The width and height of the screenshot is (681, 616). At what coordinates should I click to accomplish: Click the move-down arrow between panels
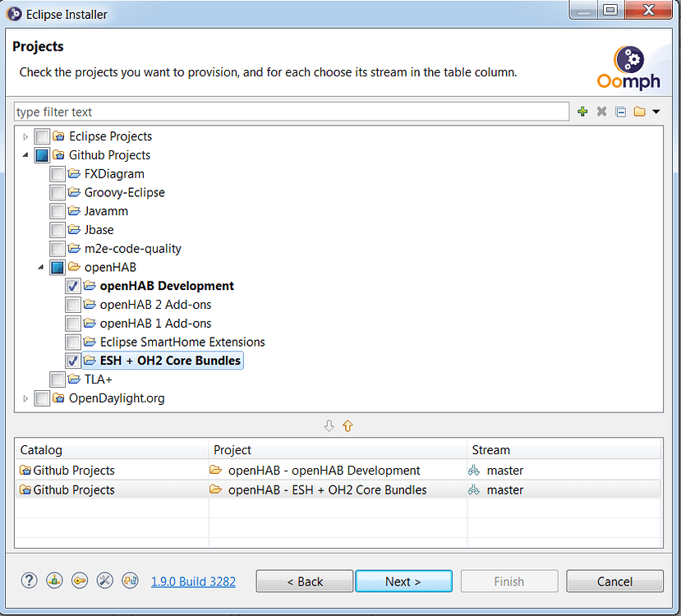(x=329, y=425)
